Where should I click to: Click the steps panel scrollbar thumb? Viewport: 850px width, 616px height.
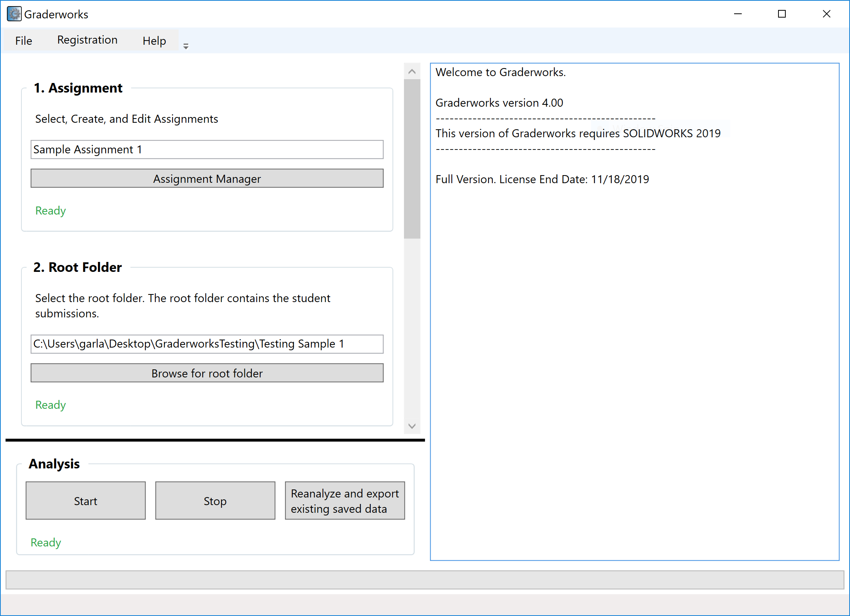[412, 159]
